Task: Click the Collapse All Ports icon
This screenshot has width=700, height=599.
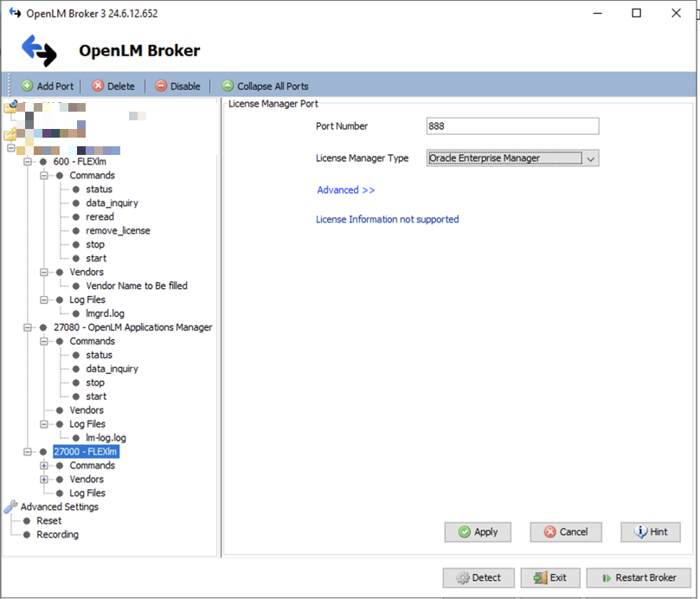Action: point(228,86)
